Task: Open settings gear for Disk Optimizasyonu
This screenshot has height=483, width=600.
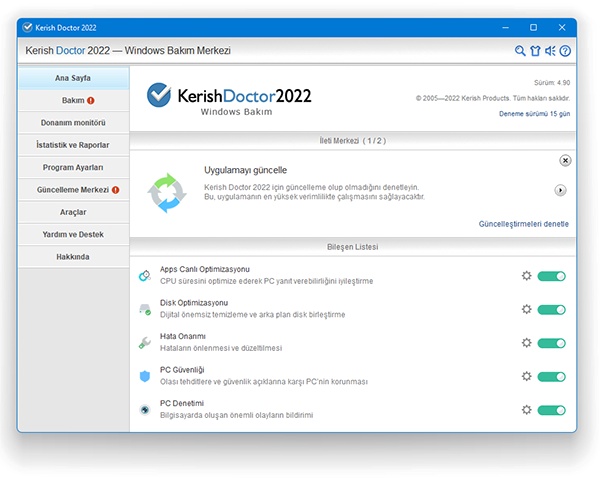Action: click(527, 309)
